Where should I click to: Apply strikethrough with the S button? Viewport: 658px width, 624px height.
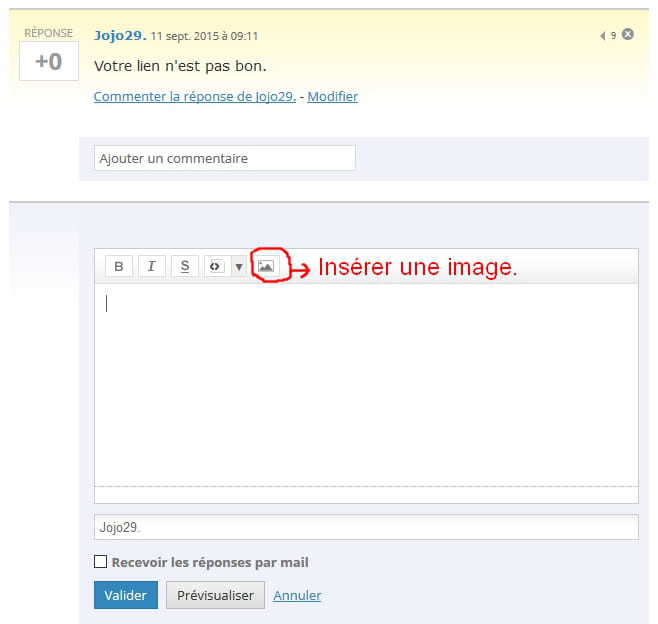click(x=185, y=266)
